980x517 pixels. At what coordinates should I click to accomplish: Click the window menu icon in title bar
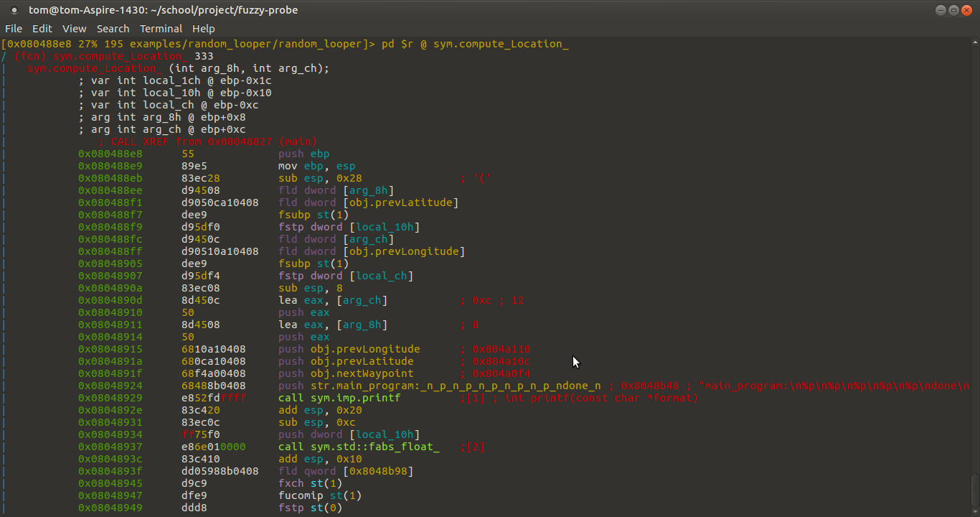pos(13,10)
